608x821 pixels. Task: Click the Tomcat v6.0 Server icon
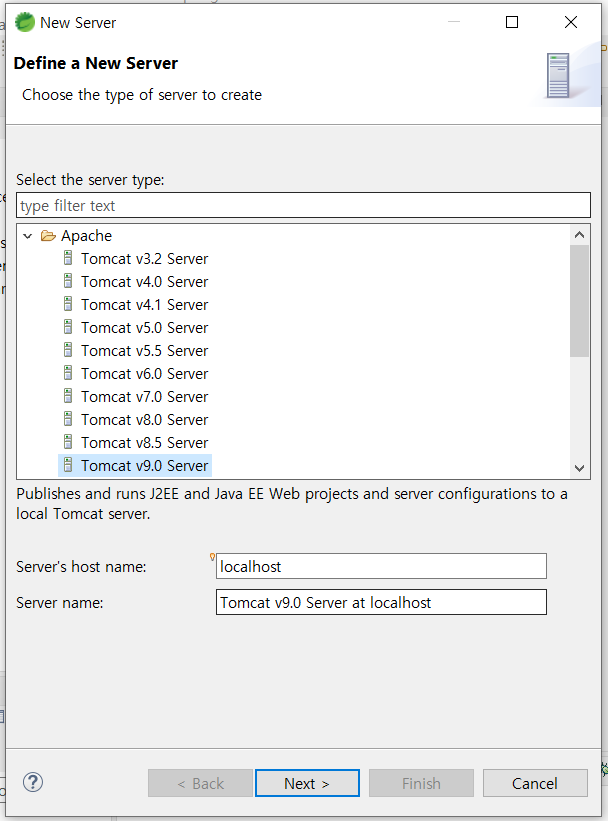click(x=68, y=373)
